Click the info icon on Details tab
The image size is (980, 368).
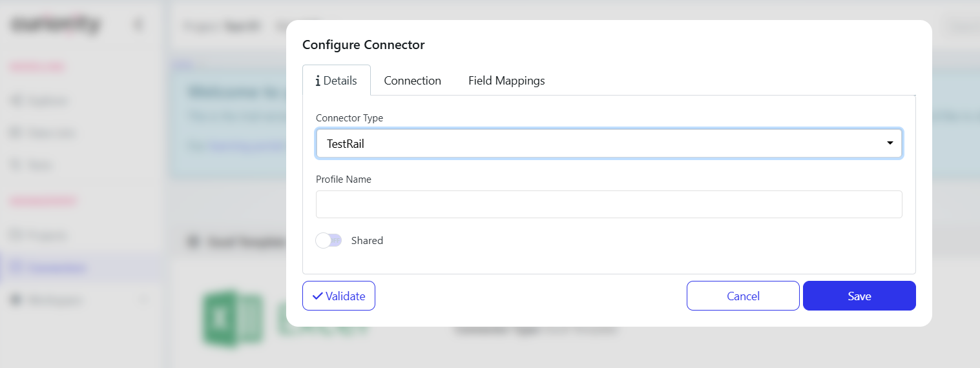(318, 81)
